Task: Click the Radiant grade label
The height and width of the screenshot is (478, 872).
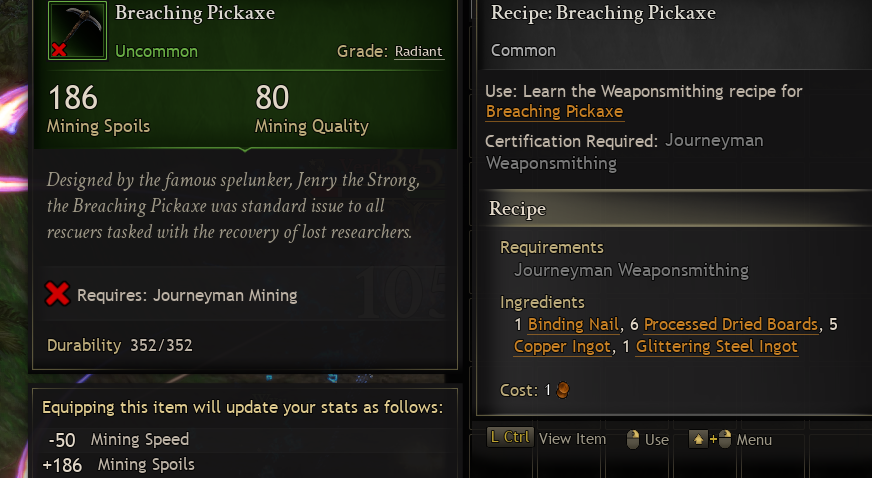Action: click(x=418, y=51)
